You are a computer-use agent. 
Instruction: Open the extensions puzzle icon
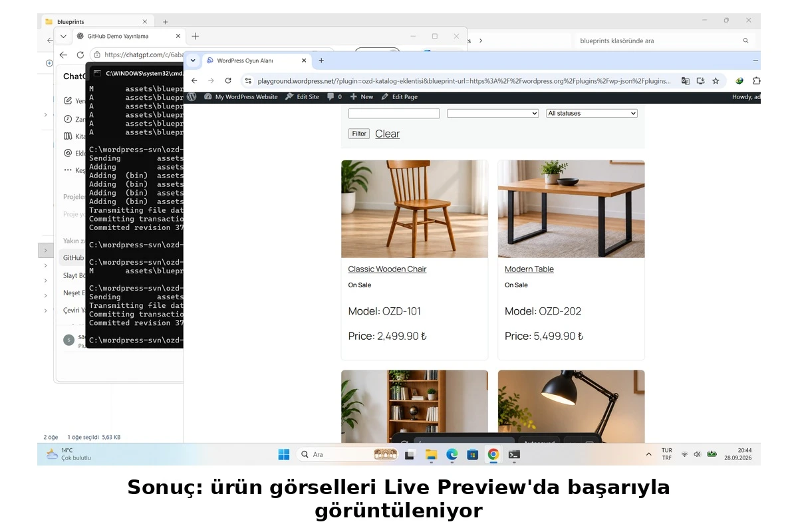click(x=756, y=80)
